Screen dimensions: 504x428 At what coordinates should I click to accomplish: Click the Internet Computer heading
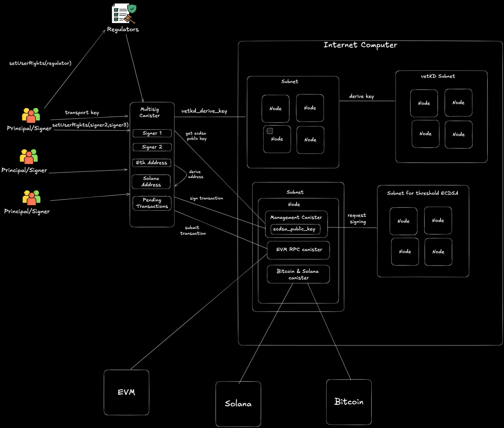(360, 45)
